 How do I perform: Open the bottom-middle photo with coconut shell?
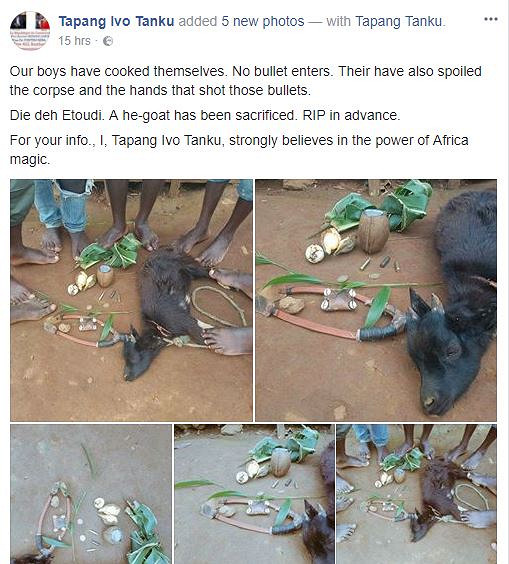tap(254, 494)
